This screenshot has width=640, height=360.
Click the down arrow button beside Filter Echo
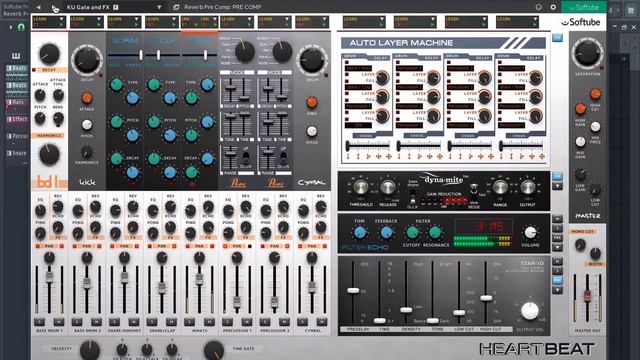[x=557, y=248]
